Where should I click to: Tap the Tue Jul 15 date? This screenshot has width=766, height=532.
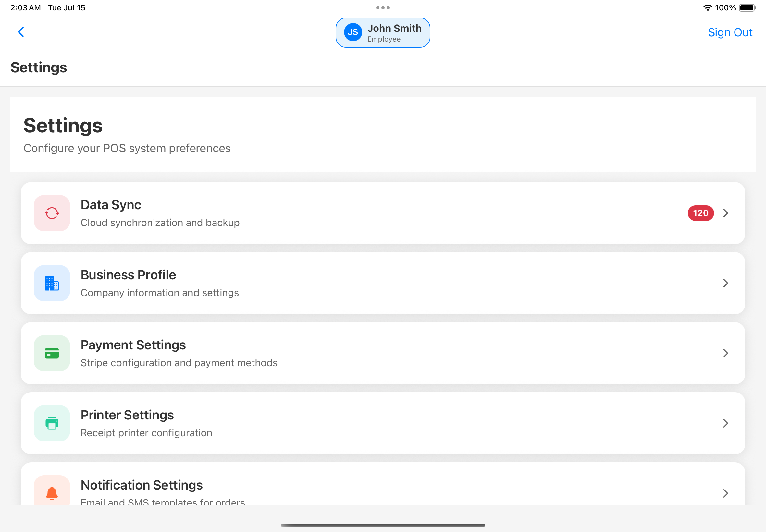tap(66, 8)
